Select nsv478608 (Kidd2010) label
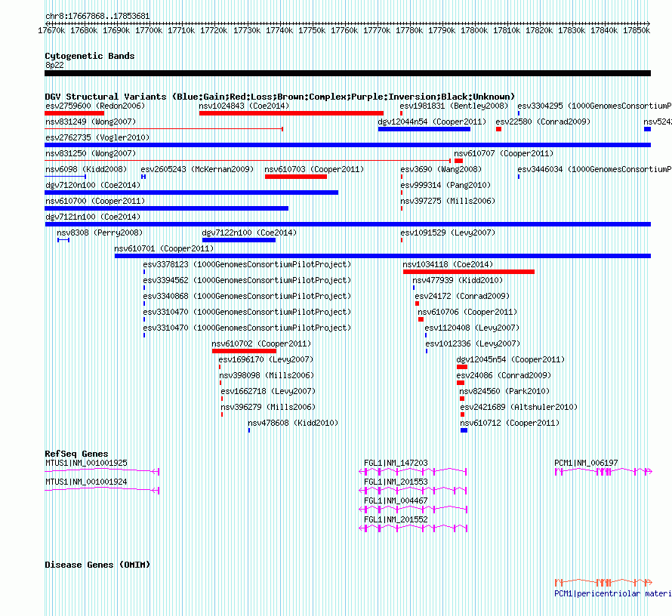The height and width of the screenshot is (616, 672). pos(293,423)
